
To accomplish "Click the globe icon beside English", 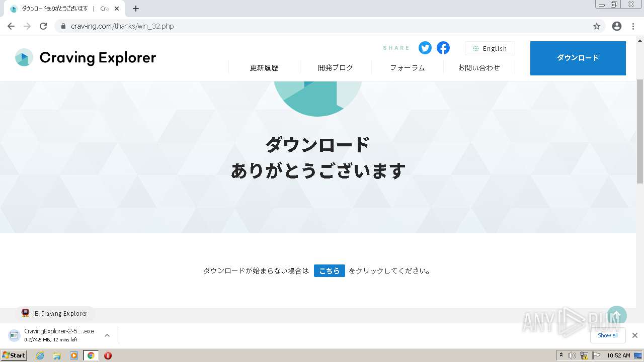I will click(x=476, y=48).
